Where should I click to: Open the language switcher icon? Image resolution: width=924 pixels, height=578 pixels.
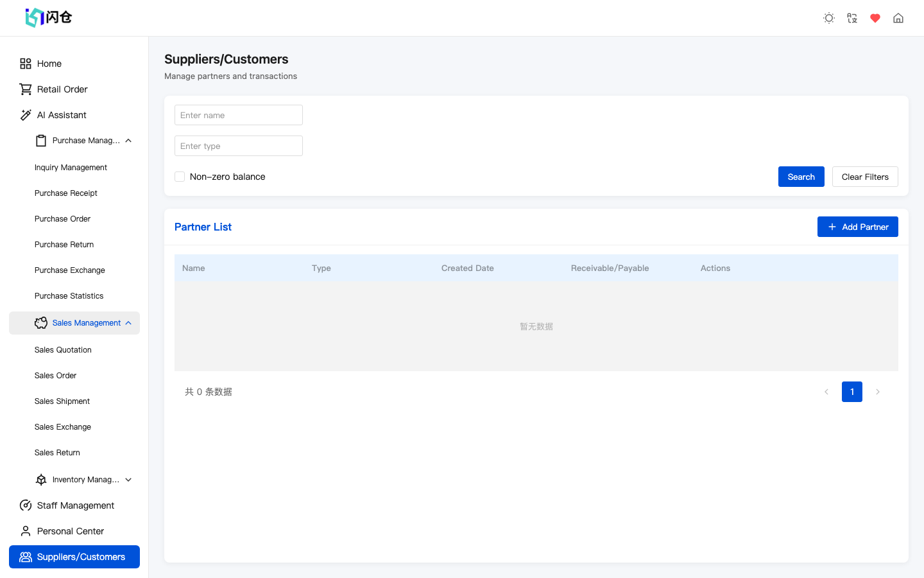tap(851, 18)
